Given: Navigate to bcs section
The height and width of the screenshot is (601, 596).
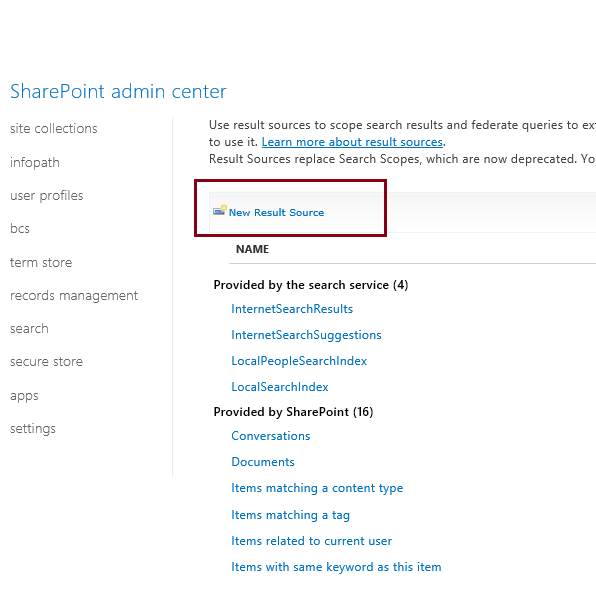Looking at the screenshot, I should 20,228.
